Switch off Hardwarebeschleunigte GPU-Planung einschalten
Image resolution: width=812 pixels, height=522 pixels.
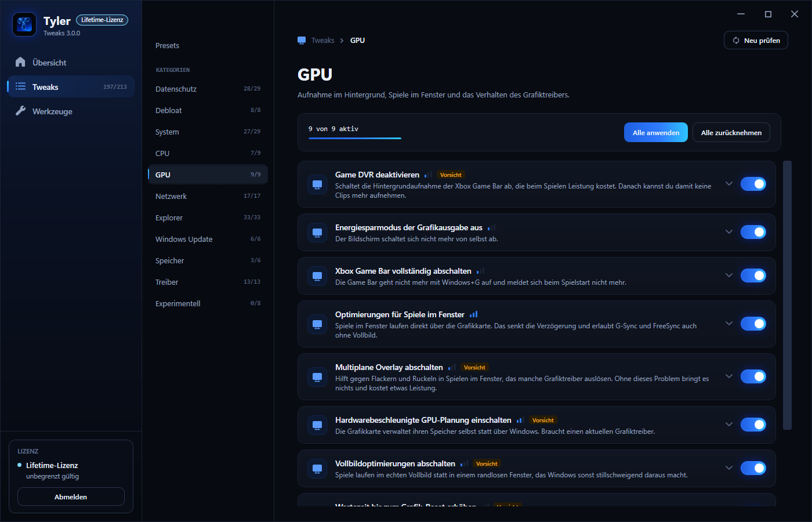[753, 425]
